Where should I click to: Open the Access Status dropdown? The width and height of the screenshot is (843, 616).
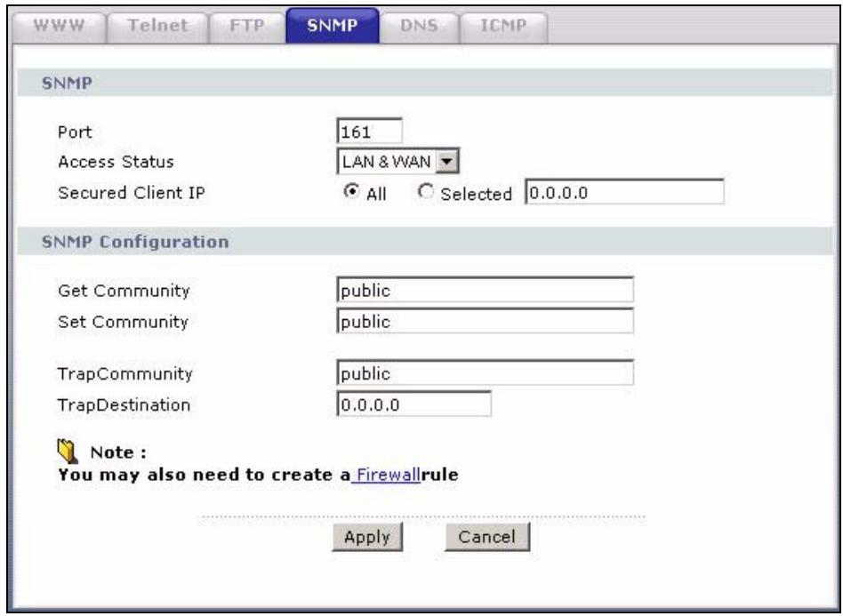(397, 161)
